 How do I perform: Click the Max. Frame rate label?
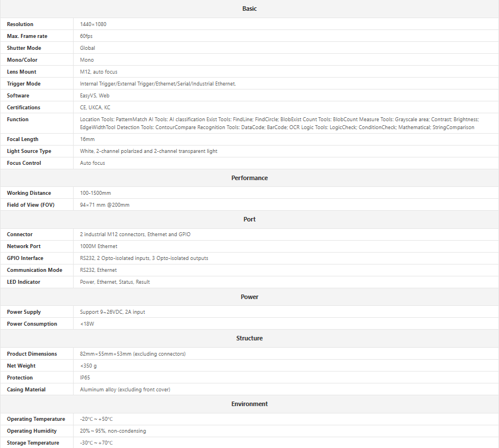pyautogui.click(x=27, y=36)
